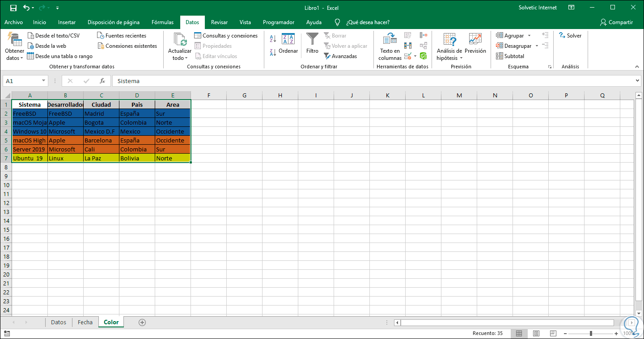
Task: Open Conexiones existentes
Action: click(x=127, y=46)
